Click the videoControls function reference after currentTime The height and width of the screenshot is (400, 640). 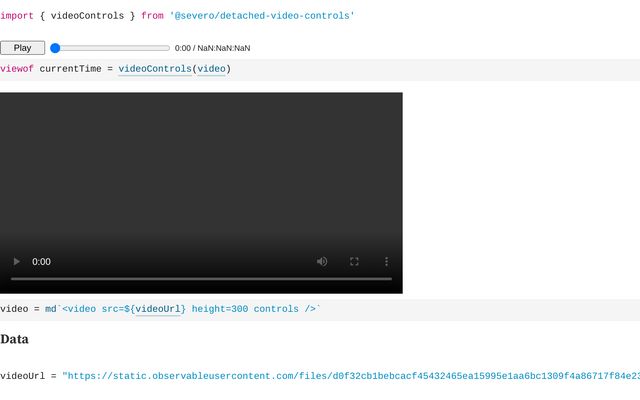pos(155,69)
